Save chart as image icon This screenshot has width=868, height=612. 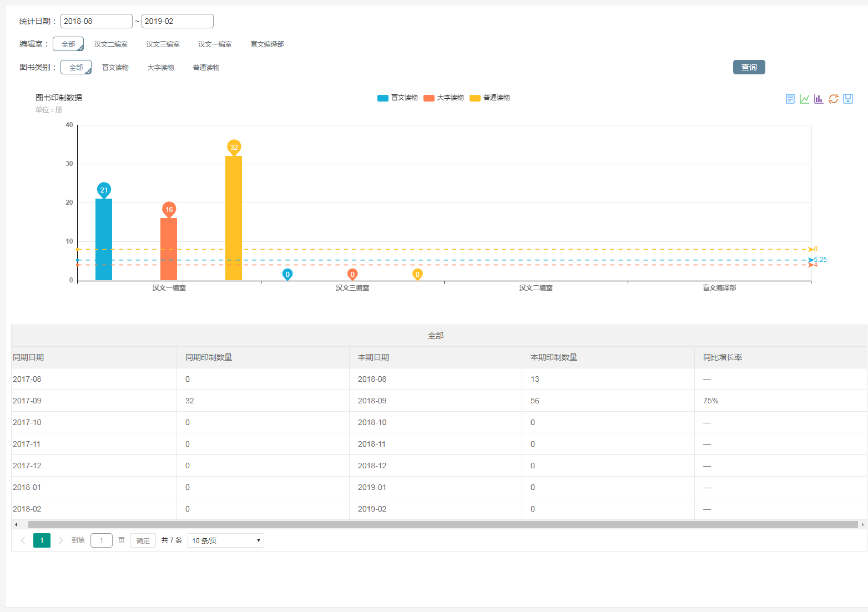pos(848,99)
